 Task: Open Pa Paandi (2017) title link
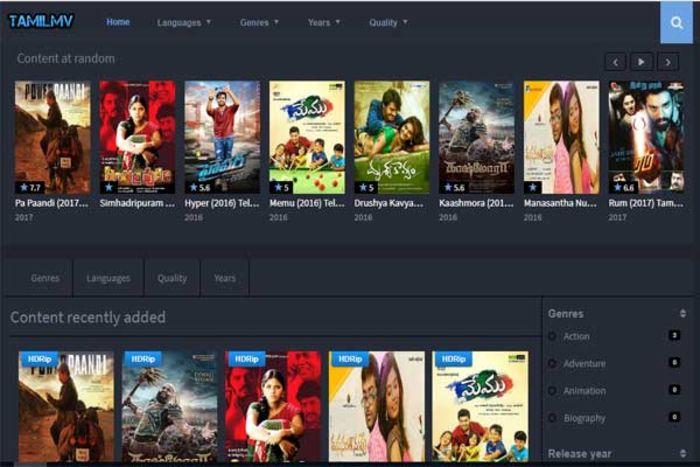[52, 203]
